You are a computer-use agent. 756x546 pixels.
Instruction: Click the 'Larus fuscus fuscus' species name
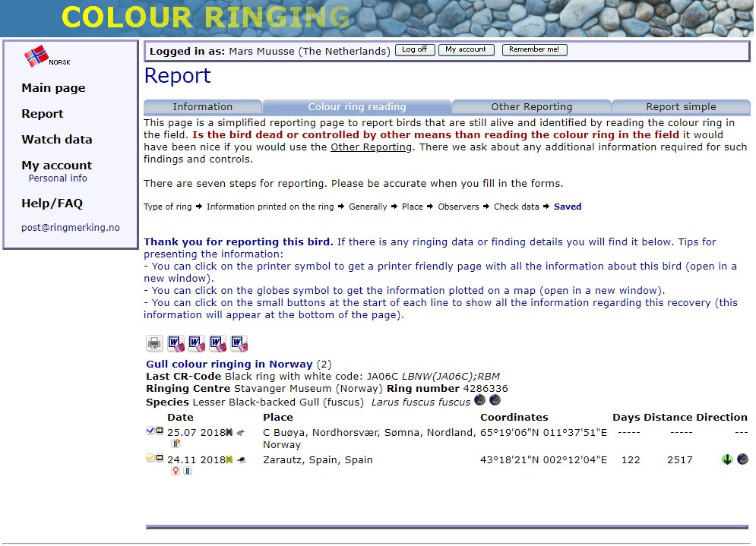(421, 402)
